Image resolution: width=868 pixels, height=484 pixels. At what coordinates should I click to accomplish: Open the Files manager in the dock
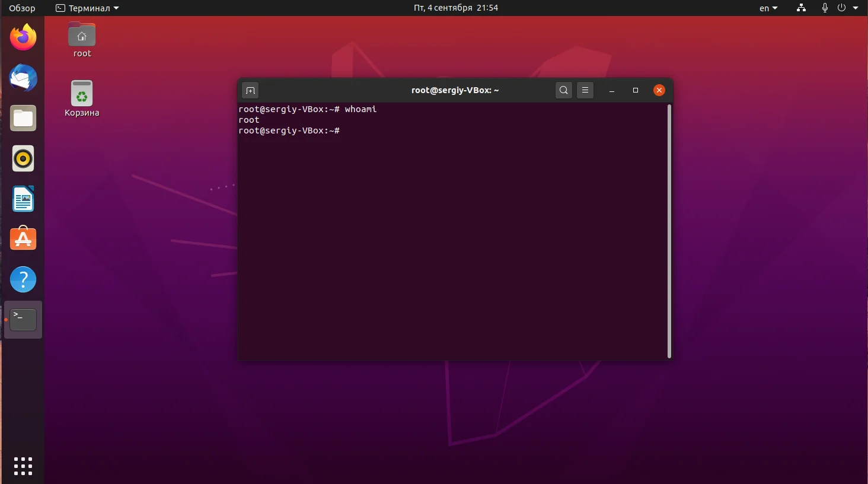pyautogui.click(x=23, y=119)
